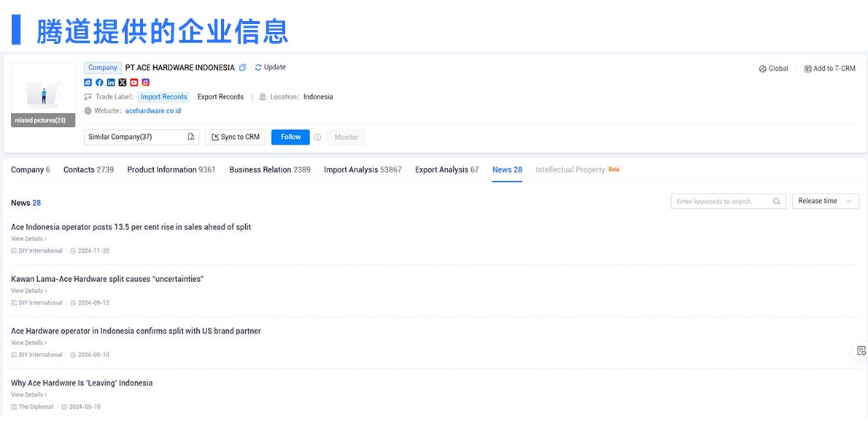Open the Kawan Lama-Ace Hardware split headline
This screenshot has height=425, width=868.
pyautogui.click(x=107, y=279)
